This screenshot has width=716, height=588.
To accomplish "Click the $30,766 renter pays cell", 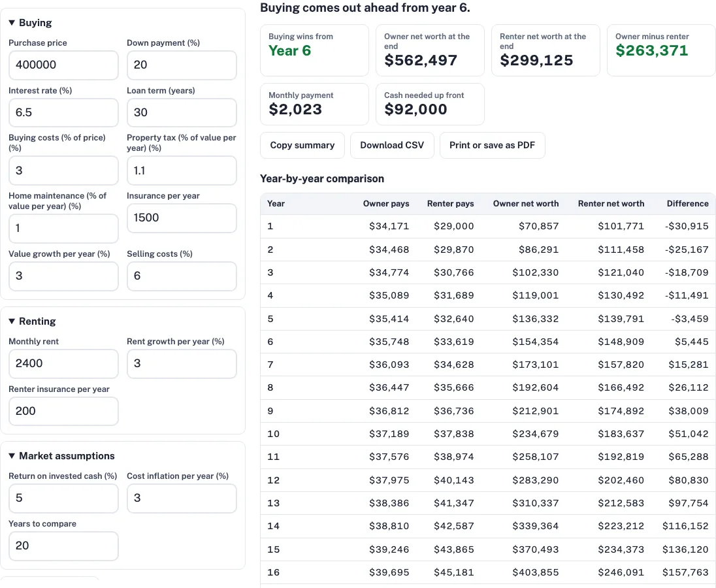I will pos(454,272).
